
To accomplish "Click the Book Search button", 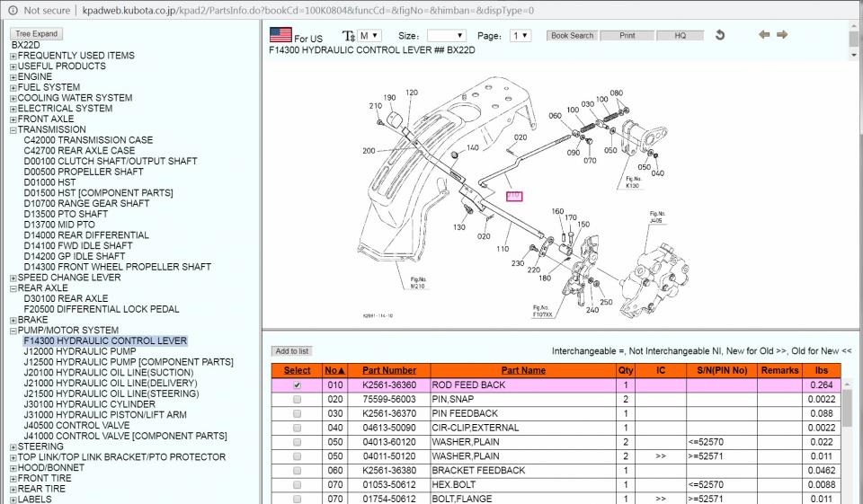I will click(x=572, y=35).
